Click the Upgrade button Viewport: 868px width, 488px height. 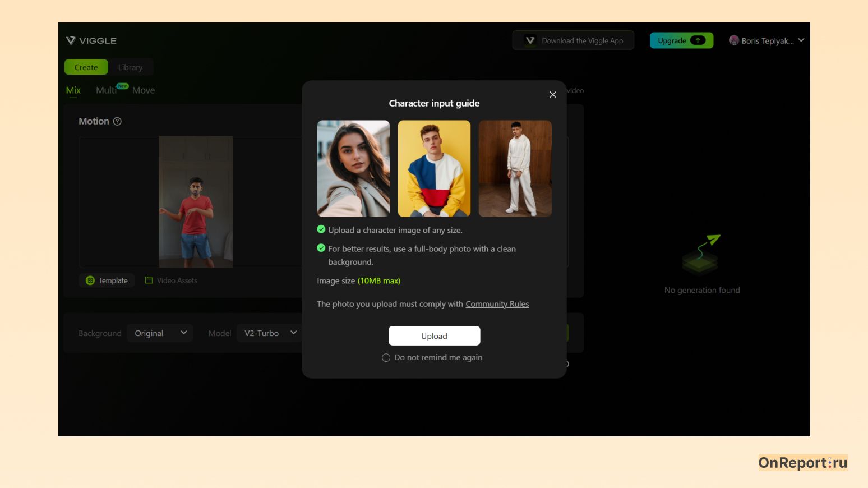point(681,40)
